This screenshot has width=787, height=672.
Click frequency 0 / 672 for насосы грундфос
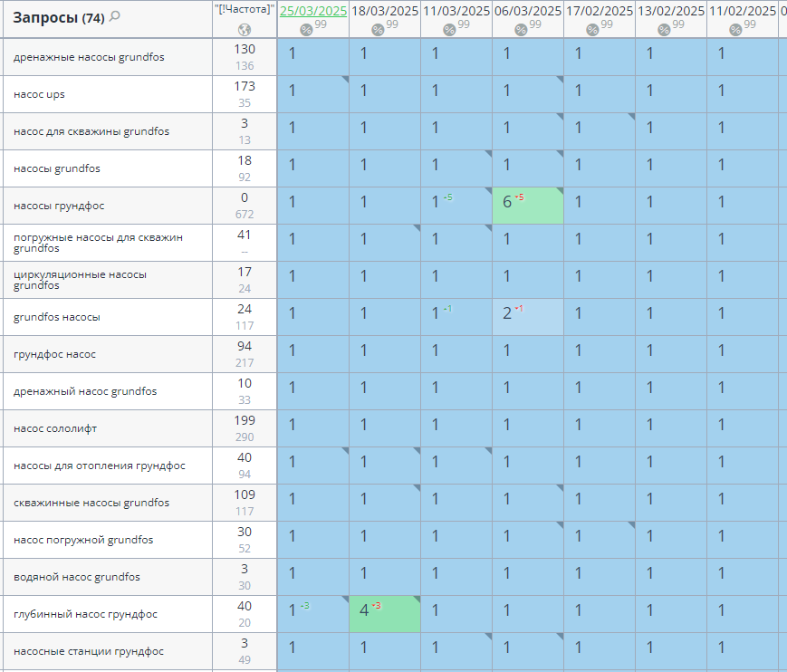click(245, 206)
